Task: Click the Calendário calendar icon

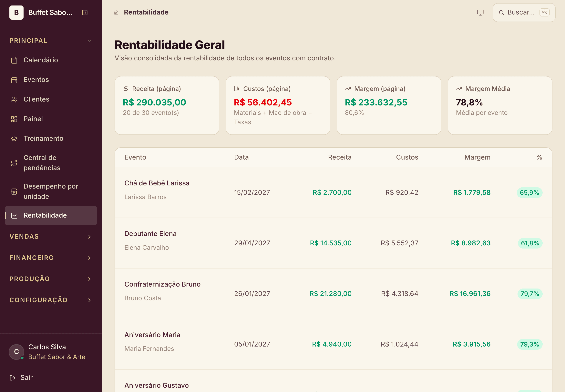Action: [14, 60]
